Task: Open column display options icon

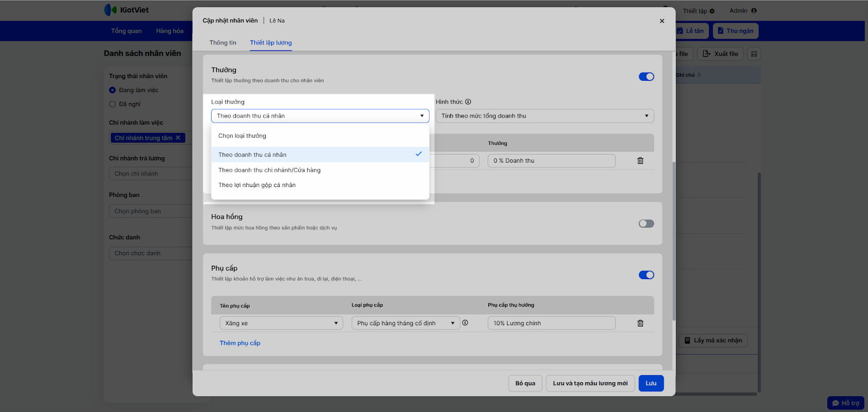Action: tap(754, 54)
